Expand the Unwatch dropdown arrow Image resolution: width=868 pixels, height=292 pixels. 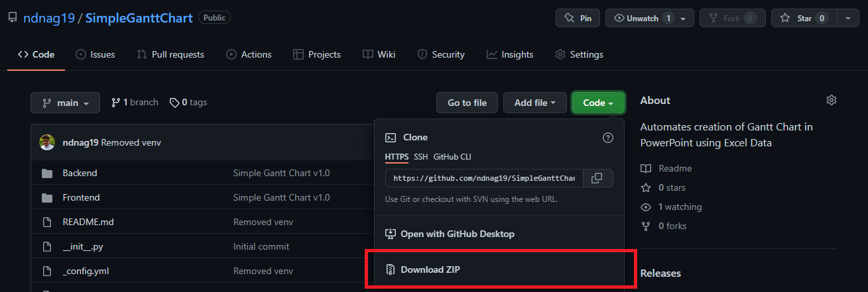click(x=684, y=18)
